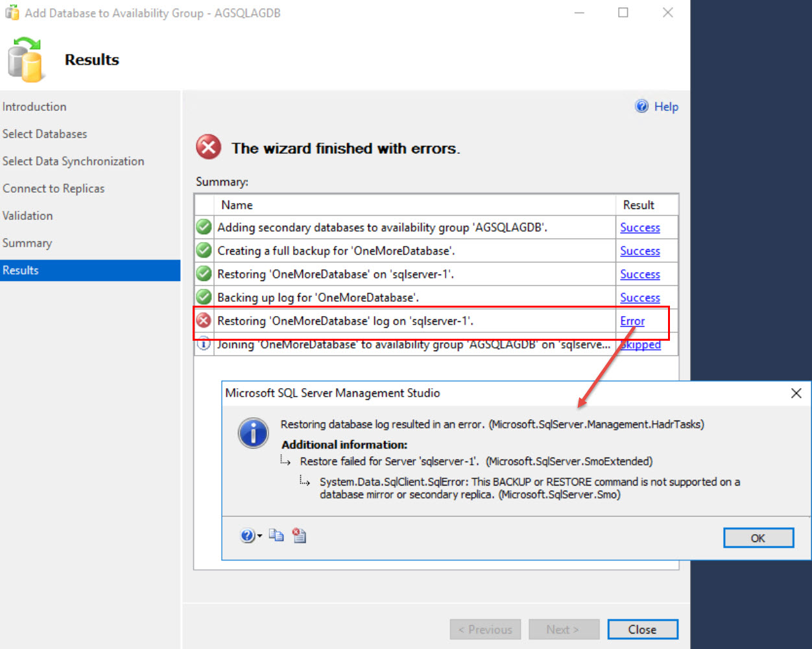
Task: Click the Close button of the wizard
Action: [x=643, y=630]
